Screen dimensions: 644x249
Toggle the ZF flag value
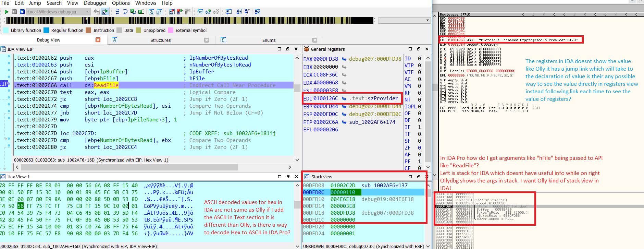point(419,148)
